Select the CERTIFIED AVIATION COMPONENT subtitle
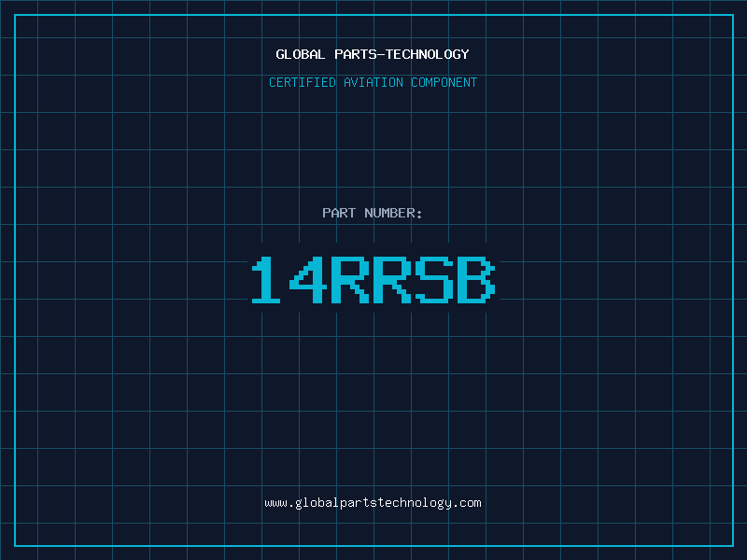747x560 pixels. tap(373, 82)
